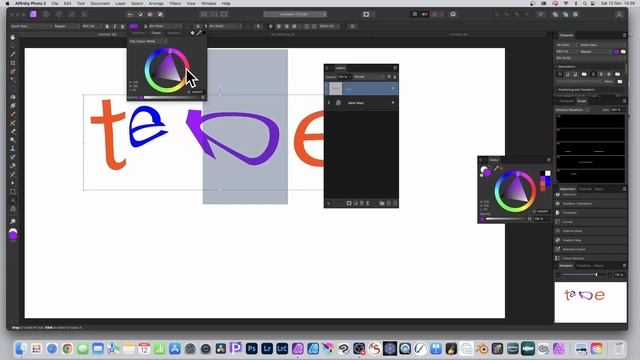Select the second layer in Layers panel
The height and width of the screenshot is (360, 640).
point(362,103)
